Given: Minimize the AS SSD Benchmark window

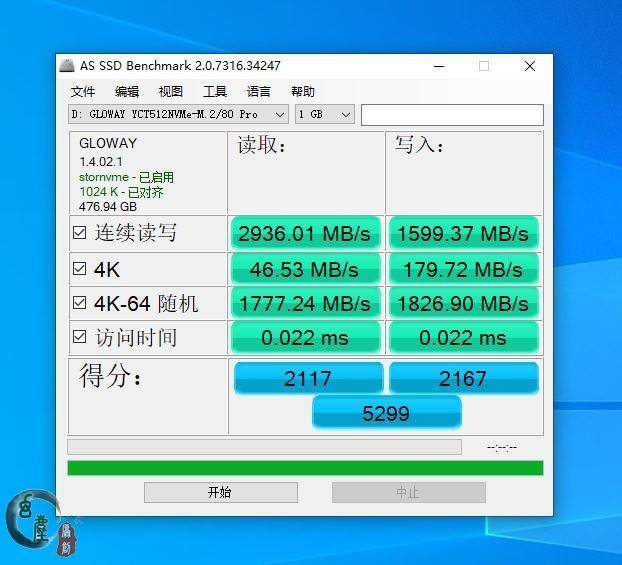Looking at the screenshot, I should click(x=439, y=66).
